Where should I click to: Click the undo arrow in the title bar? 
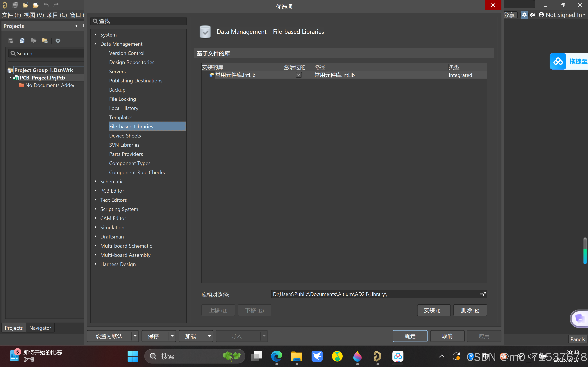[x=46, y=5]
